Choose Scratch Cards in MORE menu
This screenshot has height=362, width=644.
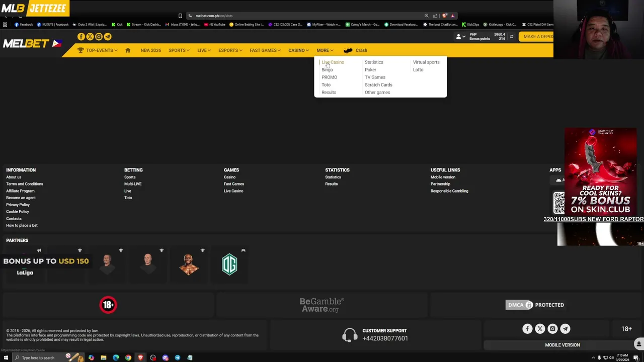click(378, 85)
